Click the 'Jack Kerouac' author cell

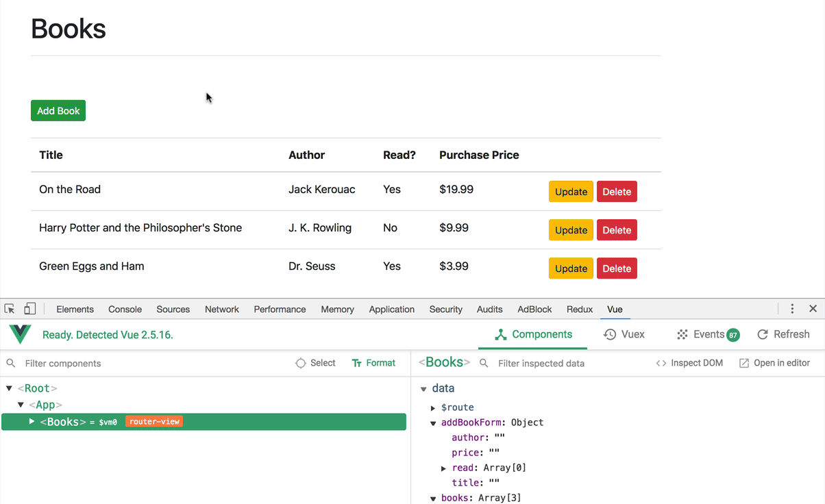coord(322,190)
